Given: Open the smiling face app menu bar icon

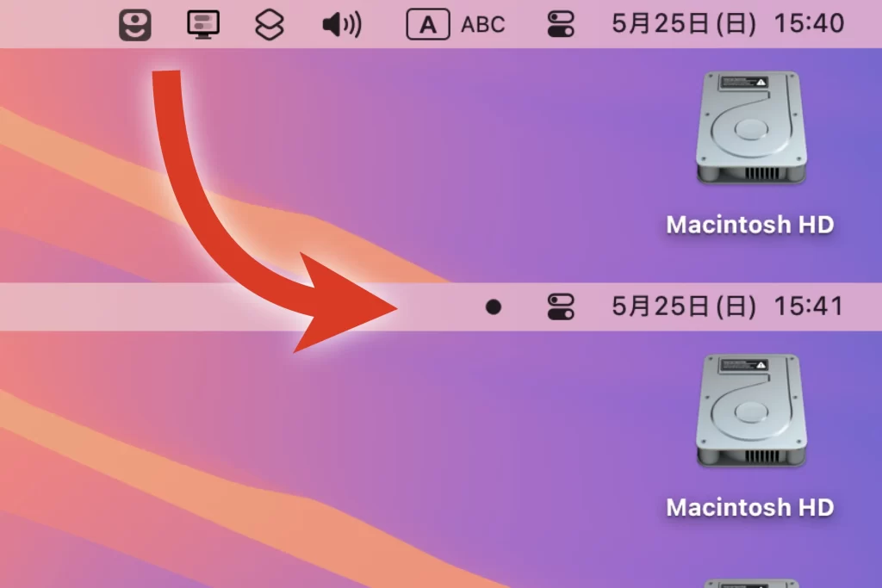Looking at the screenshot, I should tap(135, 25).
